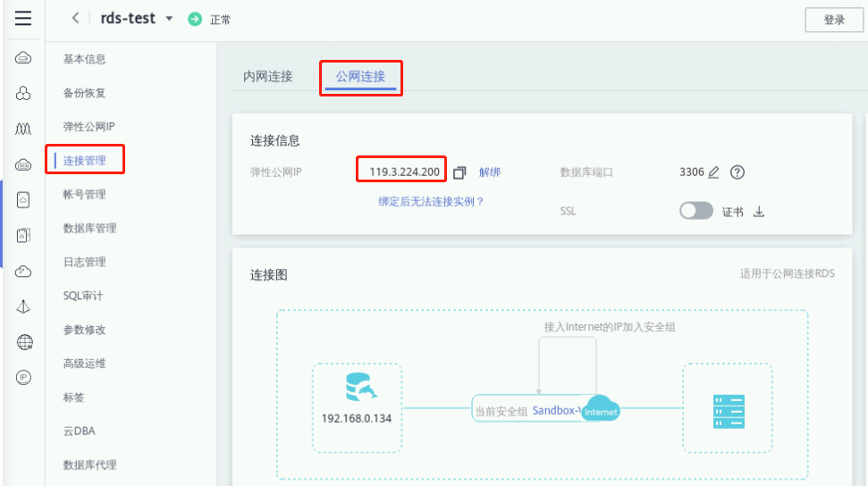Open 帐号管理 in the side menu
The height and width of the screenshot is (486, 868).
[84, 194]
